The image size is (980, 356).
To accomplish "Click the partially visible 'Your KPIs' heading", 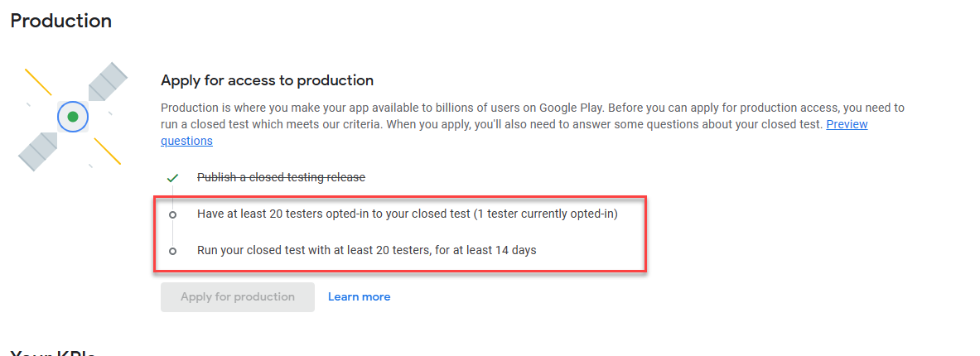I will [x=53, y=351].
